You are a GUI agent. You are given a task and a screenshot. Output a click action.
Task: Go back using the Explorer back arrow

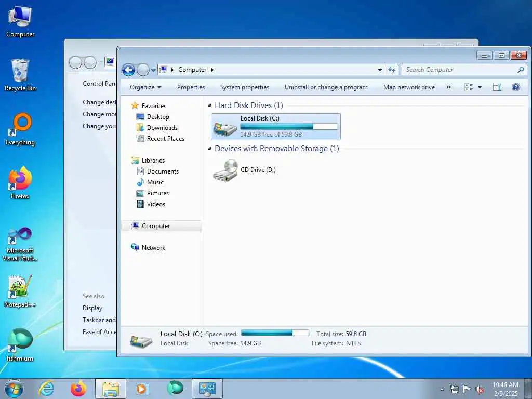tap(128, 70)
